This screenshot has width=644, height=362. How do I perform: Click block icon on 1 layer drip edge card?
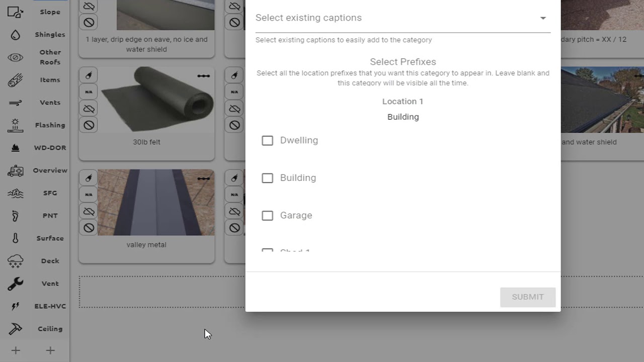click(x=89, y=22)
